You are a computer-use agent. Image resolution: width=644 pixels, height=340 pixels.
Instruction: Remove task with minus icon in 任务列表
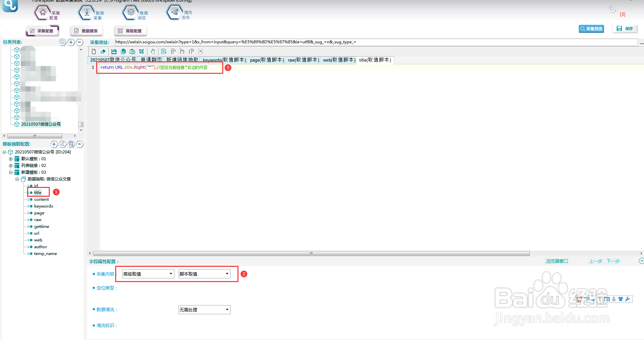(x=80, y=42)
